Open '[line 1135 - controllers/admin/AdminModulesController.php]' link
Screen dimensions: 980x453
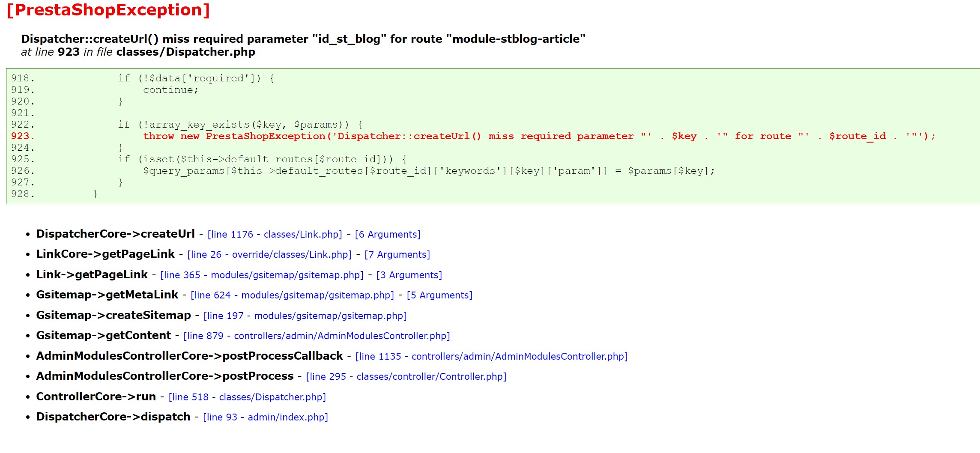point(491,356)
